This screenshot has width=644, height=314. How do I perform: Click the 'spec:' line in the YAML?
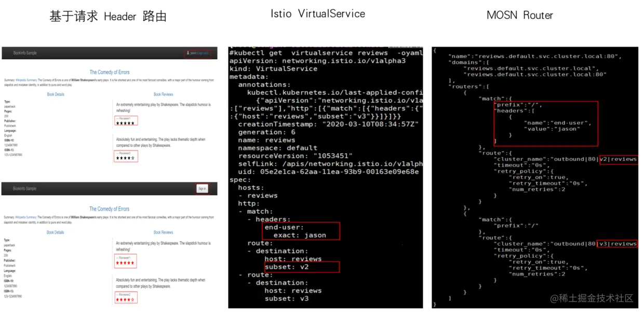point(240,180)
